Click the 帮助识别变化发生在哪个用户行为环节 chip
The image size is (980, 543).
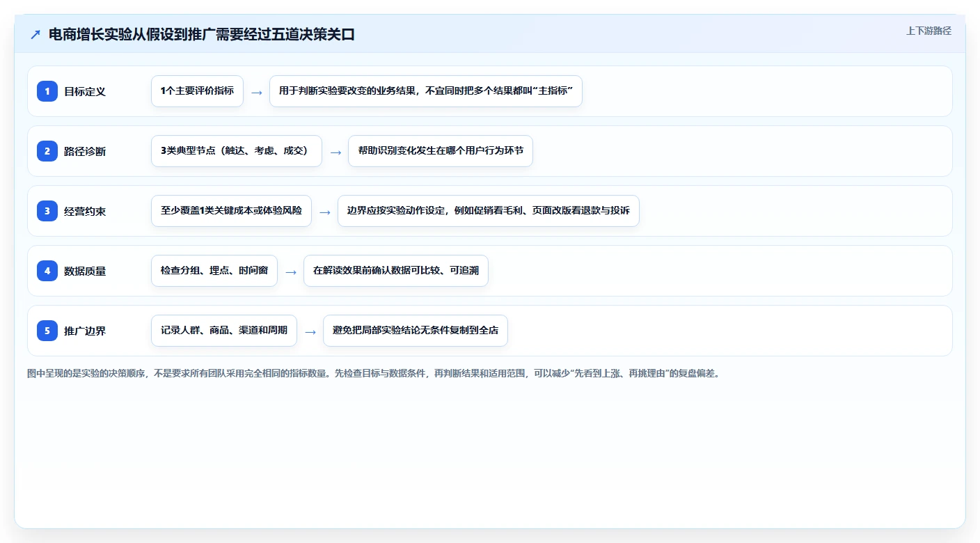441,151
